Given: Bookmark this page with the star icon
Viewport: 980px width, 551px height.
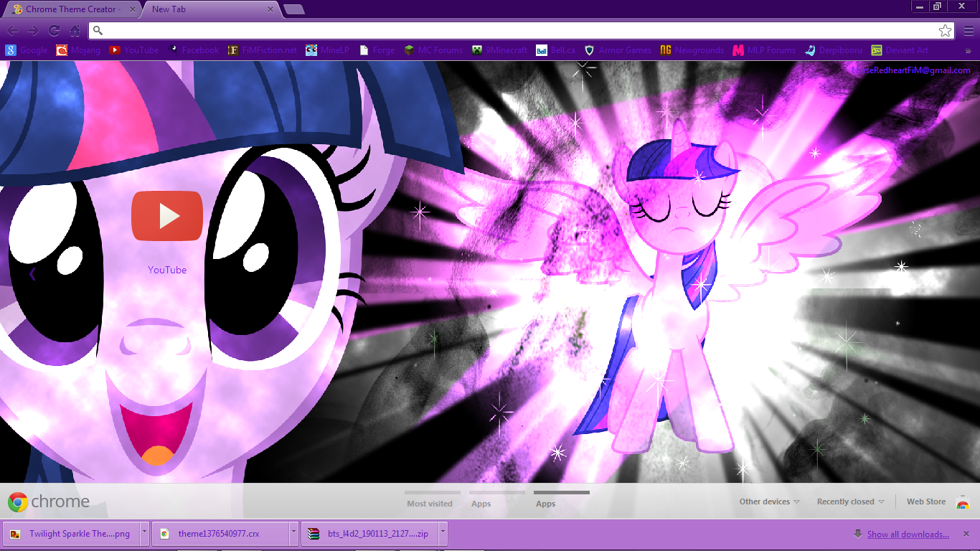Looking at the screenshot, I should (x=946, y=31).
